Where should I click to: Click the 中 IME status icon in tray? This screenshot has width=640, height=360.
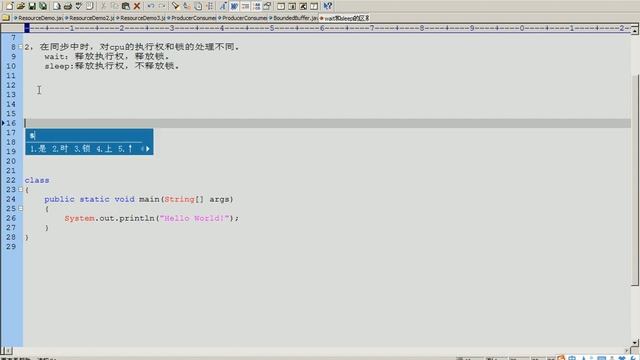(572, 357)
